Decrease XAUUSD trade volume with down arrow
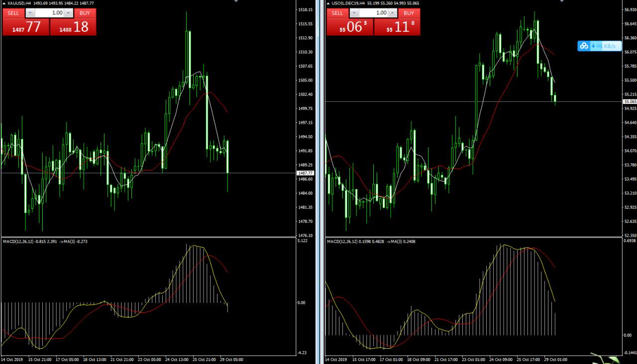Screen dimensions: 637x364 (x=30, y=13)
